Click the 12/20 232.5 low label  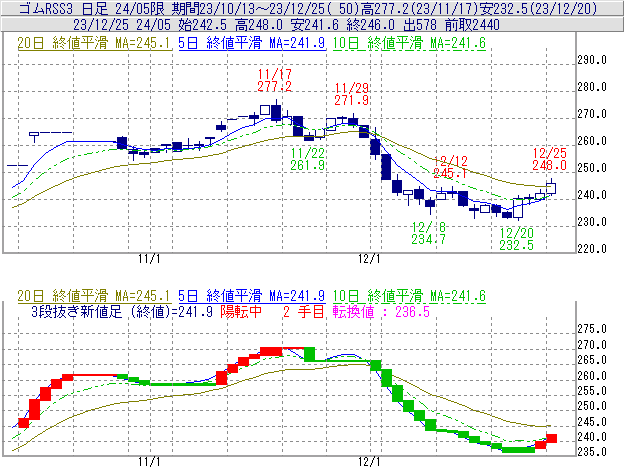point(517,239)
